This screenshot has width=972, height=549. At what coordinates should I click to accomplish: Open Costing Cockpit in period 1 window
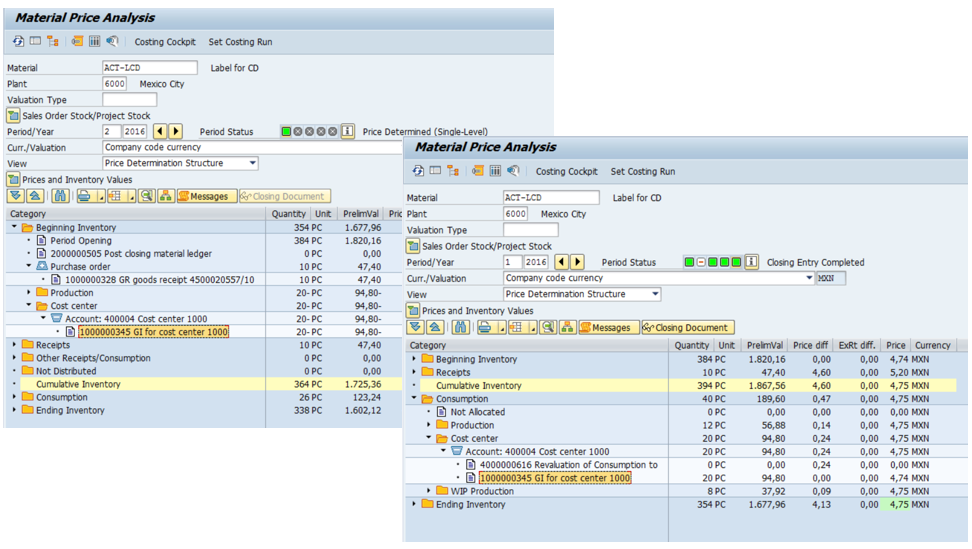pyautogui.click(x=567, y=171)
